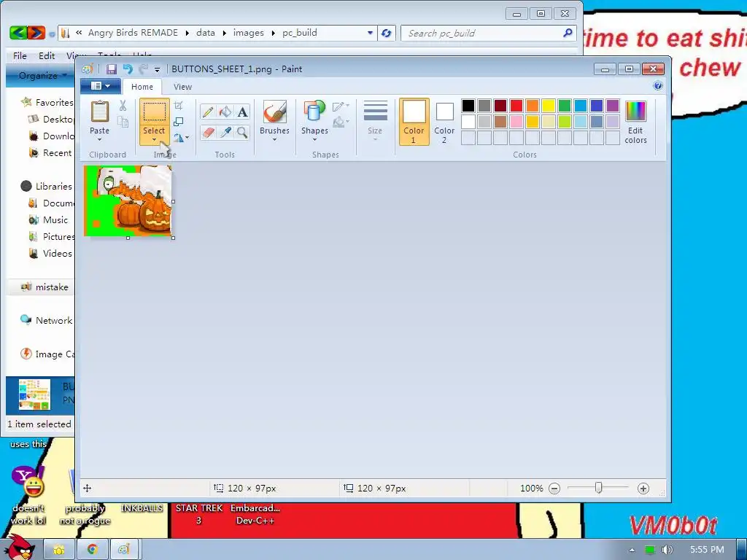This screenshot has height=560, width=747.
Task: Open Favorites in Explorer sidebar
Action: [54, 102]
